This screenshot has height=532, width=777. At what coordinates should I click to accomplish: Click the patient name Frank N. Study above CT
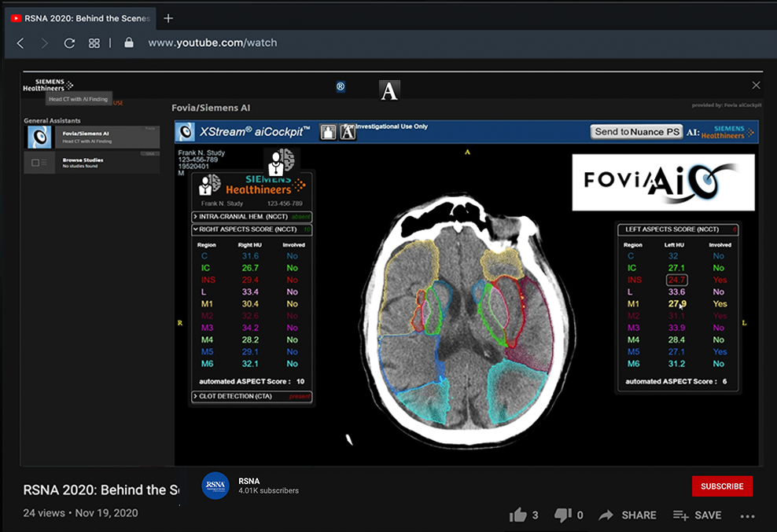(x=201, y=152)
